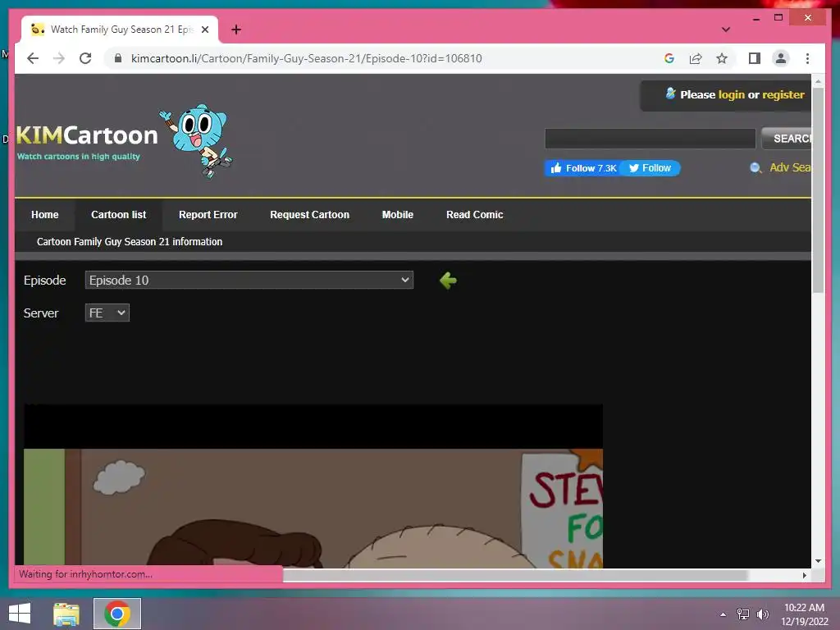Screen dimensions: 840x630
Task: Open the Mobile menu item
Action: [x=398, y=215]
